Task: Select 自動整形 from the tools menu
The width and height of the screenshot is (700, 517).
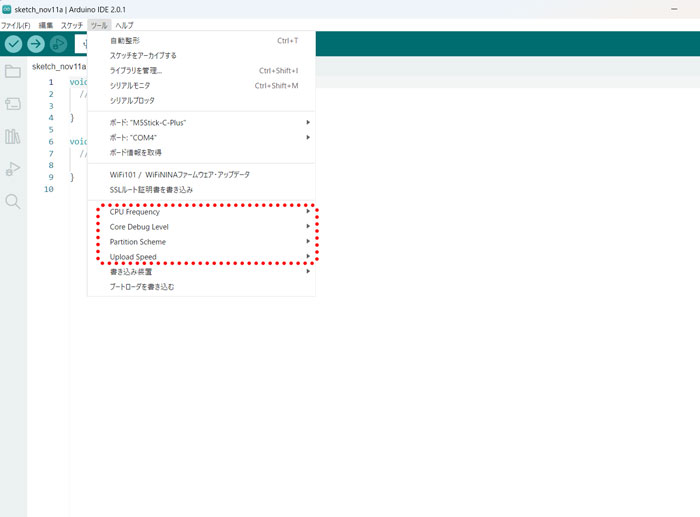Action: 201,41
